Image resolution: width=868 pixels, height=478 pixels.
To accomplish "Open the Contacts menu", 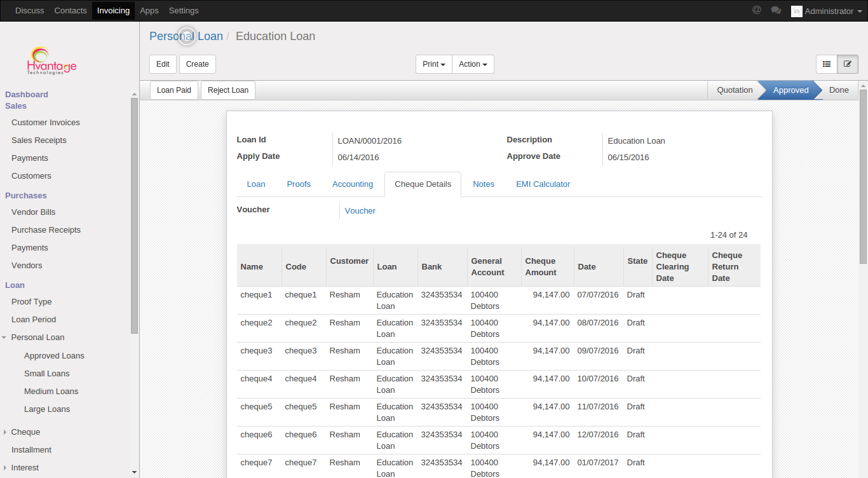I will [x=71, y=11].
